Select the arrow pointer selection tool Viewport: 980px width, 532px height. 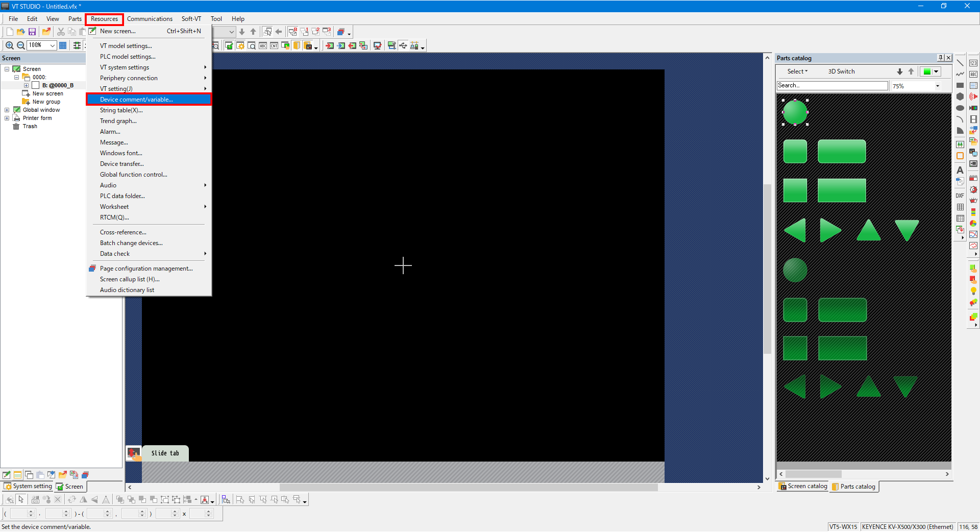[x=21, y=499]
